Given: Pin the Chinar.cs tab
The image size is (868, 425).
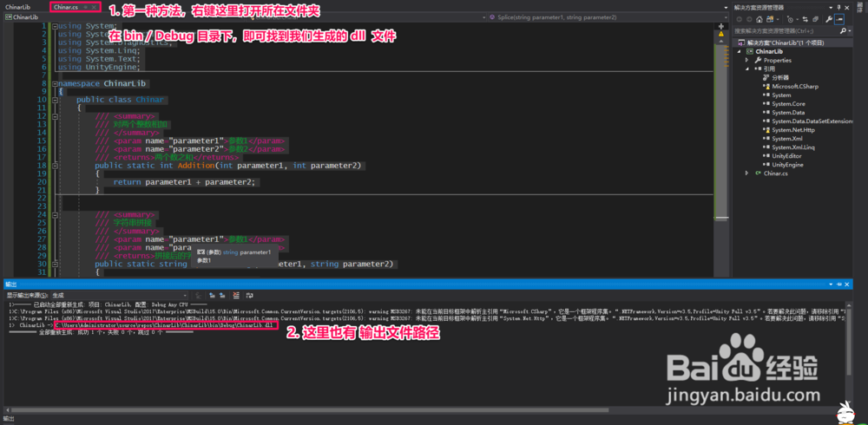Looking at the screenshot, I should pyautogui.click(x=86, y=8).
